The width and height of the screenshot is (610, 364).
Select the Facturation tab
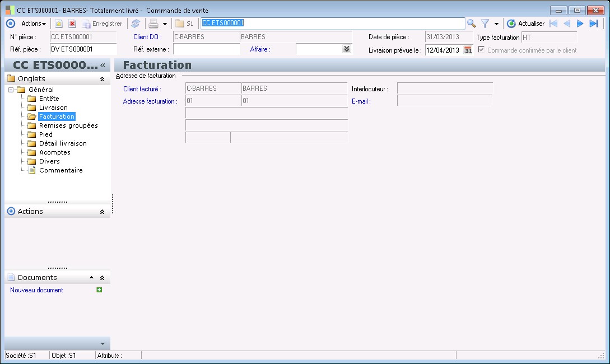coord(57,116)
